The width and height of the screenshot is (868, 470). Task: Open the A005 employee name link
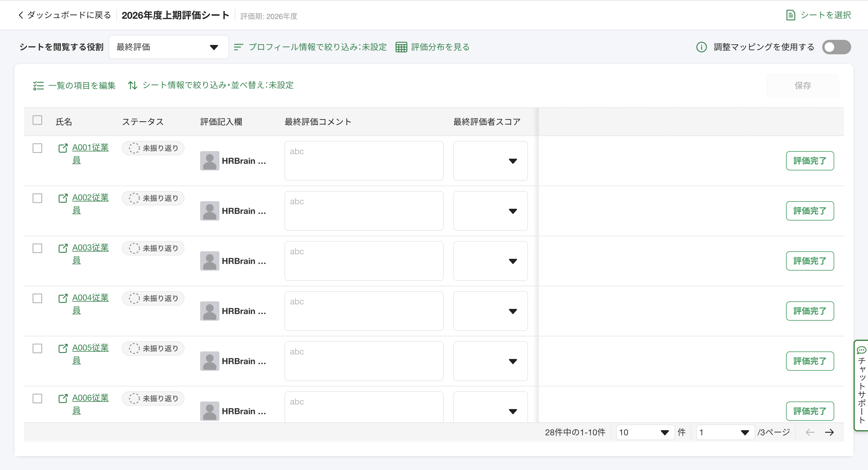(90, 348)
